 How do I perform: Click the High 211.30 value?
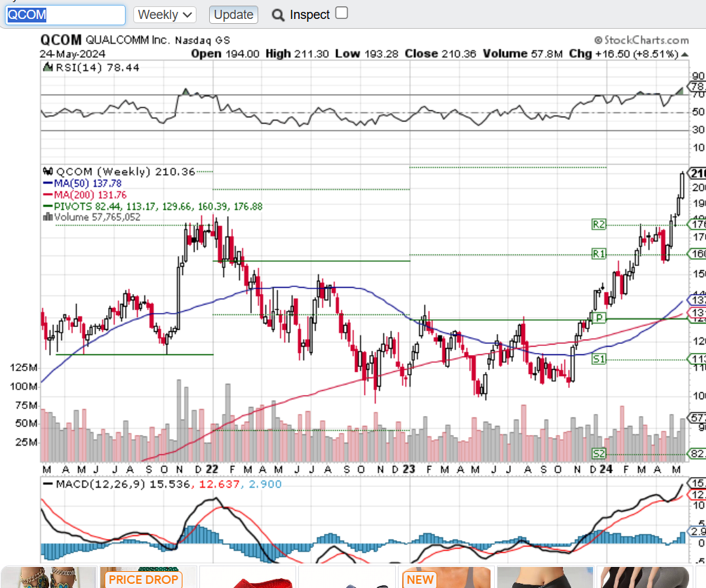(297, 54)
